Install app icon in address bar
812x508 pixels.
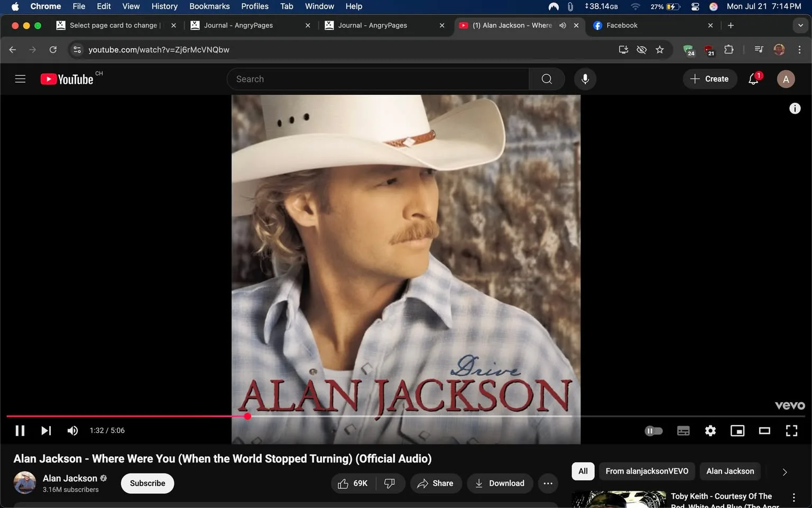tap(623, 50)
